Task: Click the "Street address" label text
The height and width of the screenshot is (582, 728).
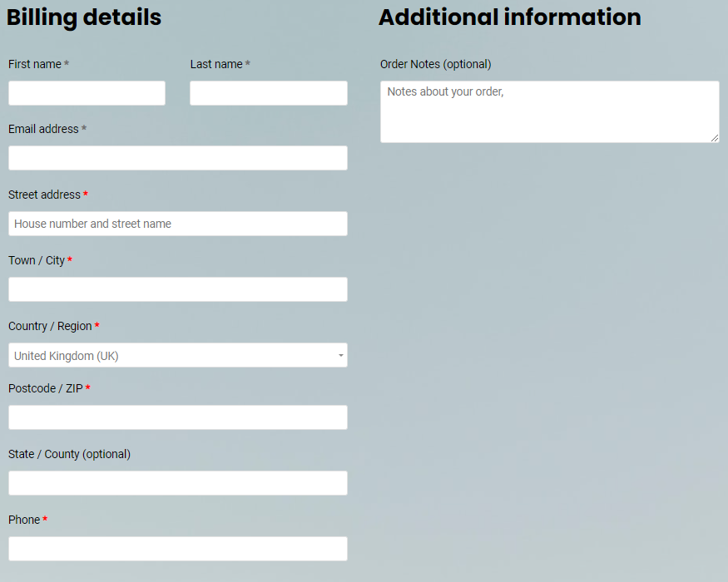Action: click(44, 195)
